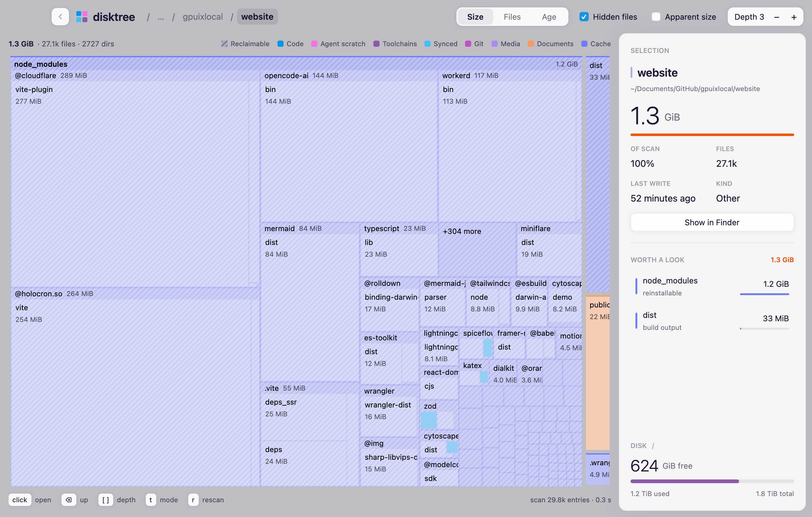Open the zod treemap block
The height and width of the screenshot is (517, 812).
(x=439, y=415)
